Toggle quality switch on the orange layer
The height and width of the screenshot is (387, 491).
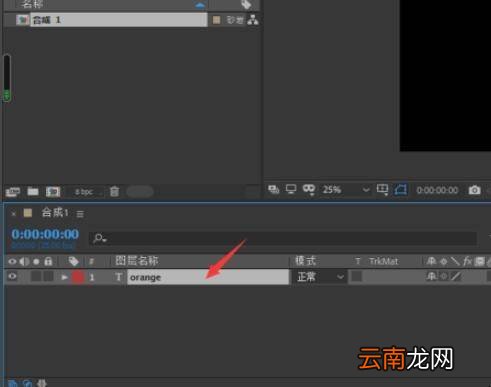pos(456,276)
